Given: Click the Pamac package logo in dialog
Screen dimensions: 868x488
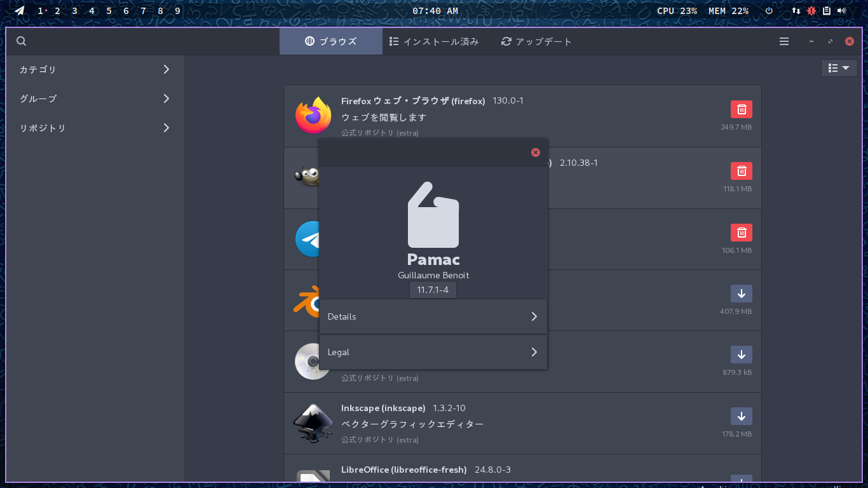Looking at the screenshot, I should (433, 215).
